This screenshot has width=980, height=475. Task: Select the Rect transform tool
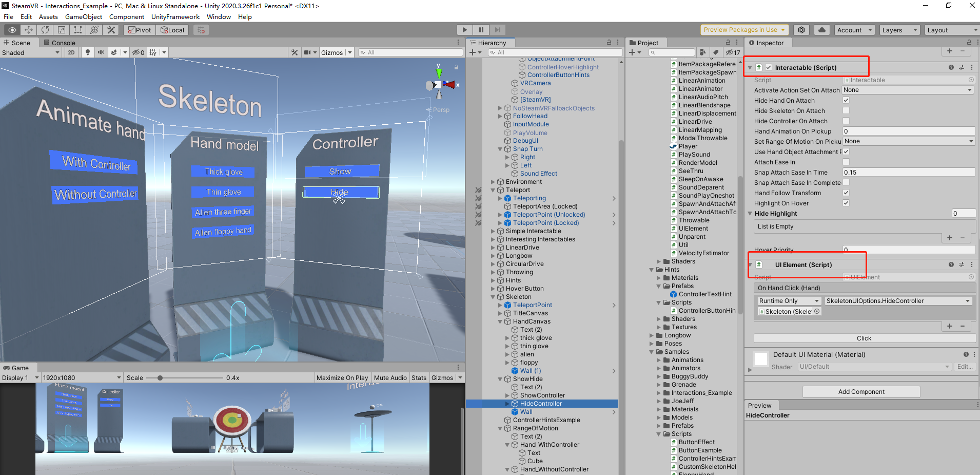point(78,30)
